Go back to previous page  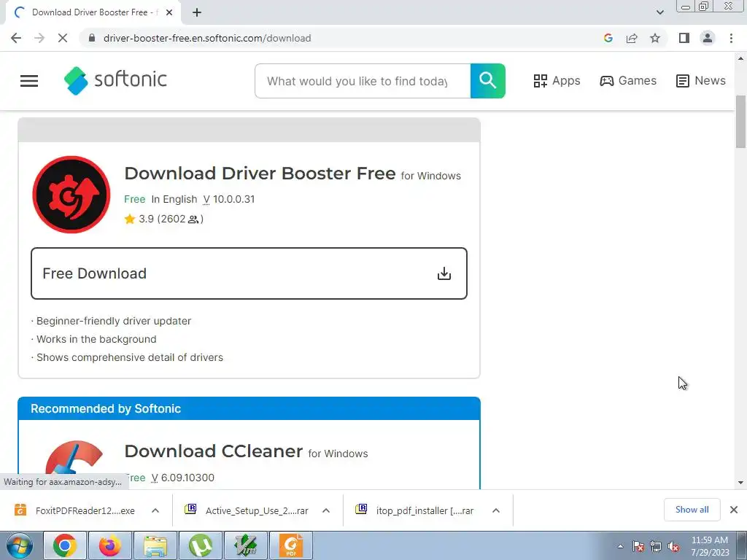16,38
